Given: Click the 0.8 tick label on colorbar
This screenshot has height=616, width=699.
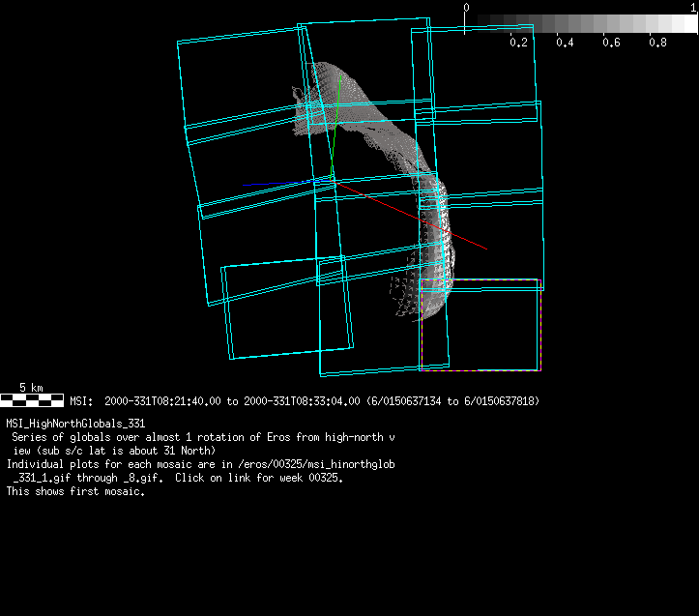Looking at the screenshot, I should [658, 43].
